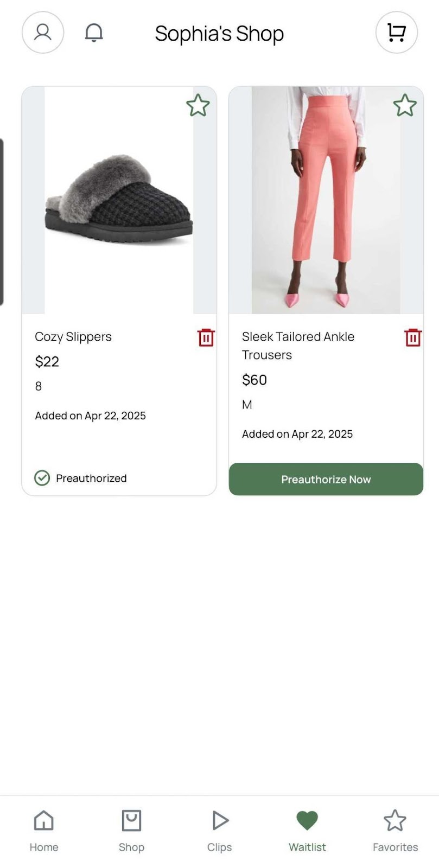439x868 pixels.
Task: View the Cozy Slippers product image
Action: [x=119, y=200]
